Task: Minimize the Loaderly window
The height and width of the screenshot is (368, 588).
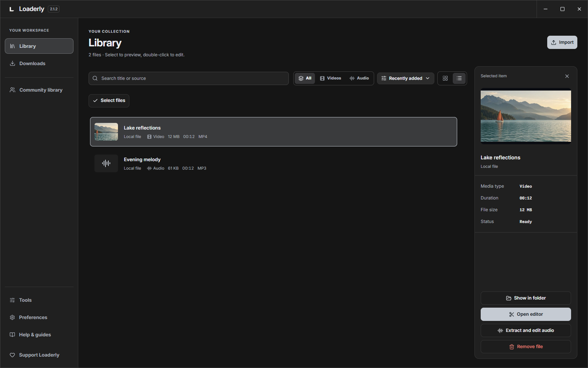Action: pyautogui.click(x=545, y=9)
